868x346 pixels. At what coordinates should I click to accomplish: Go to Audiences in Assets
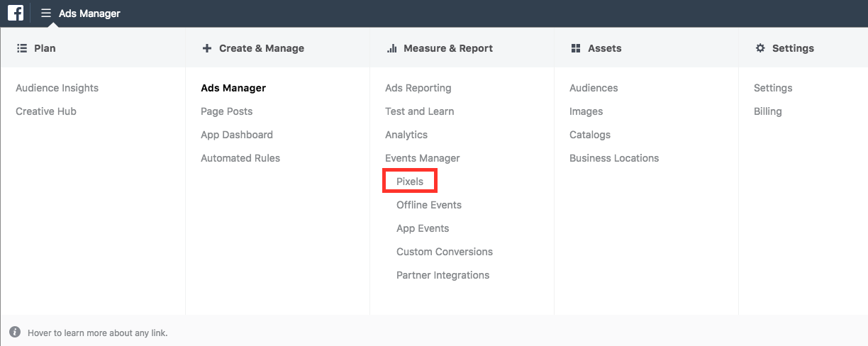click(x=594, y=88)
